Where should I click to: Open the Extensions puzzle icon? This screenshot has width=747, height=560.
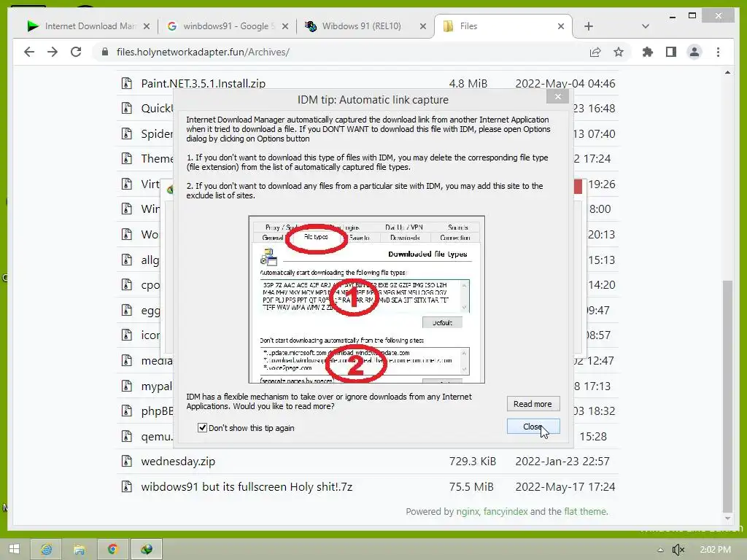(x=648, y=52)
